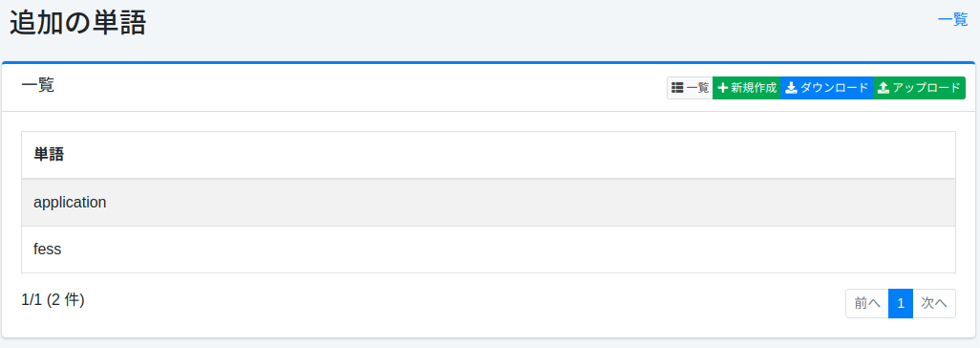Click the 1/1 (2 件) record count text
The height and width of the screenshot is (348, 980).
53,300
